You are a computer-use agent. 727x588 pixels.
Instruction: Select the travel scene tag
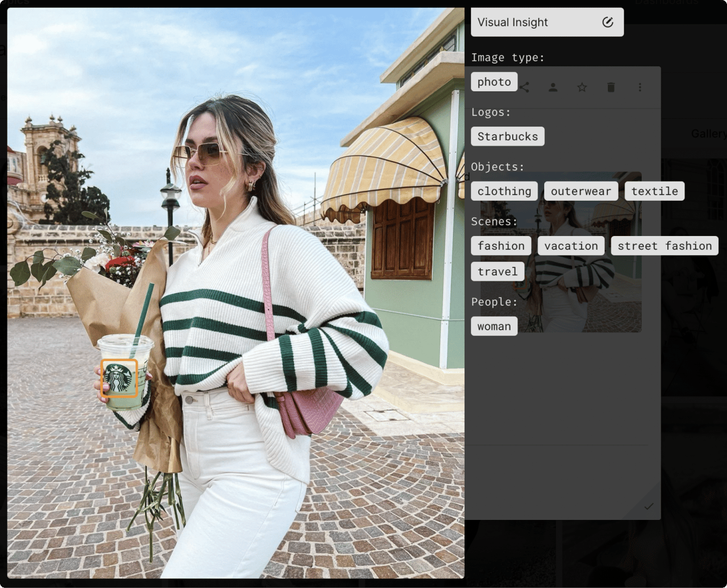click(x=497, y=271)
